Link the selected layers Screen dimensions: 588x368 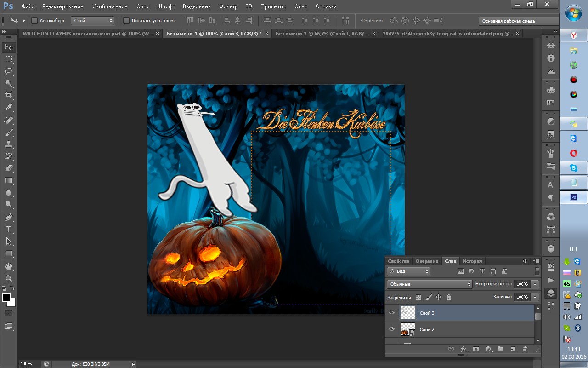point(451,349)
